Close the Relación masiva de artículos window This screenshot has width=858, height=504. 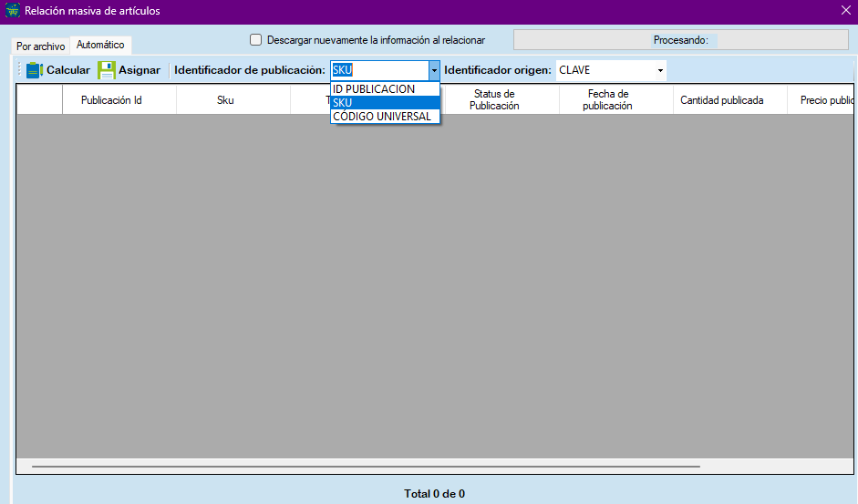click(845, 11)
